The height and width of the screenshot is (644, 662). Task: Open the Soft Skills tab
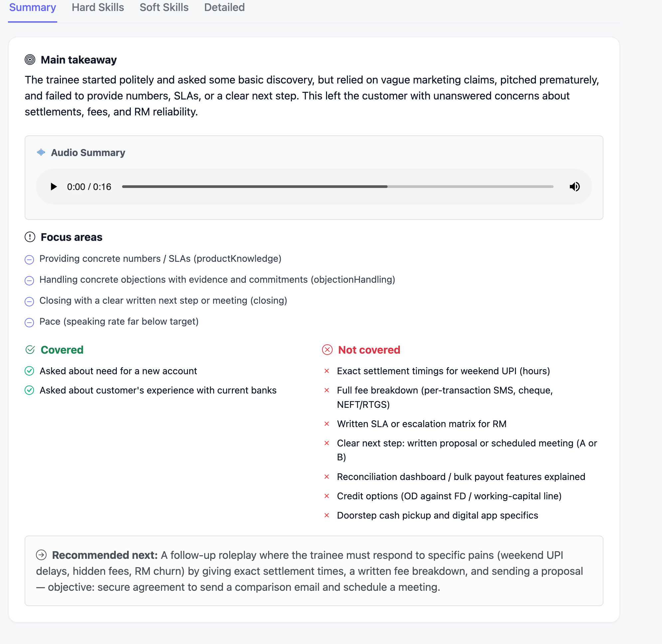click(x=164, y=7)
